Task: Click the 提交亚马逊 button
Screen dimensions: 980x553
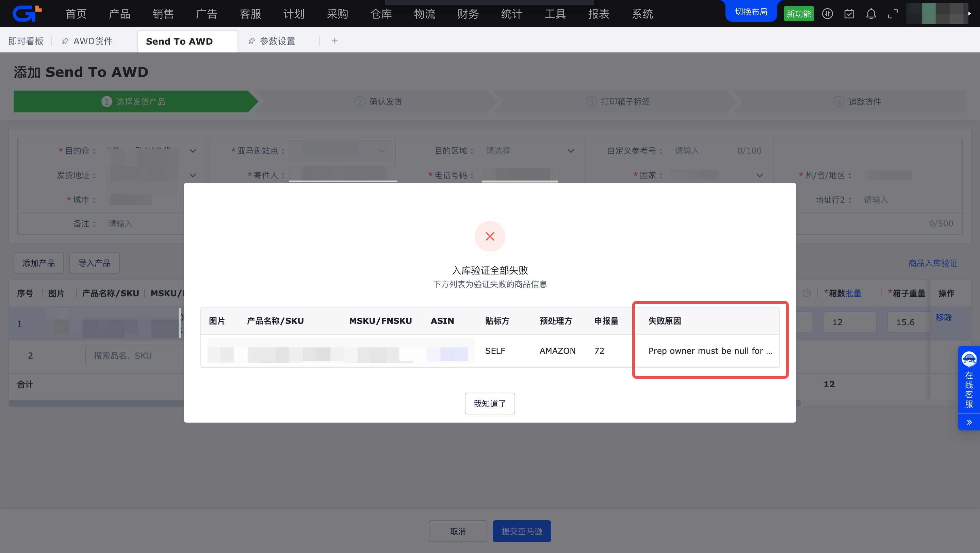Action: pyautogui.click(x=522, y=531)
